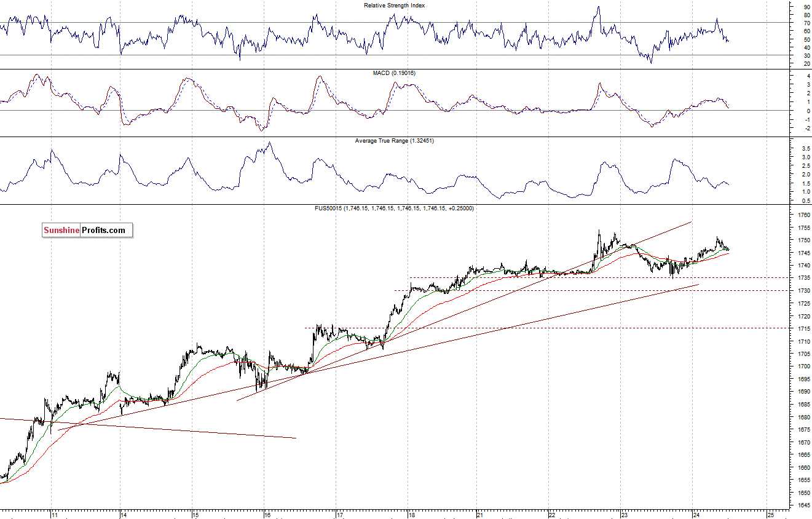Click the 1760 price axis label
Screen dimensions: 812x519
[x=803, y=216]
